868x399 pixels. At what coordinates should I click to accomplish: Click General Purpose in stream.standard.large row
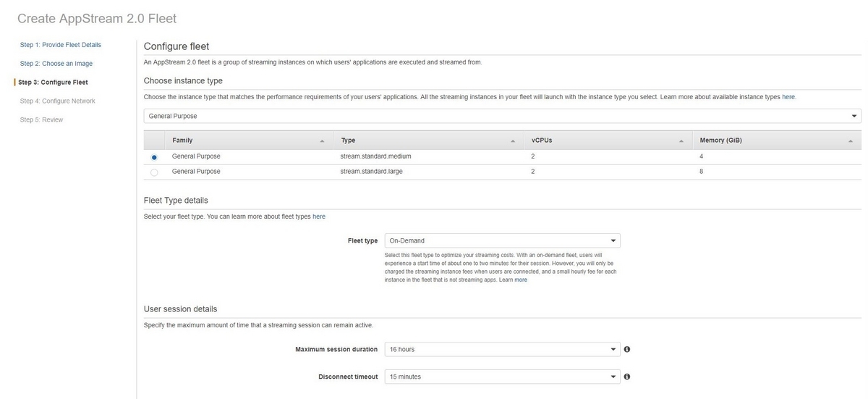point(196,172)
